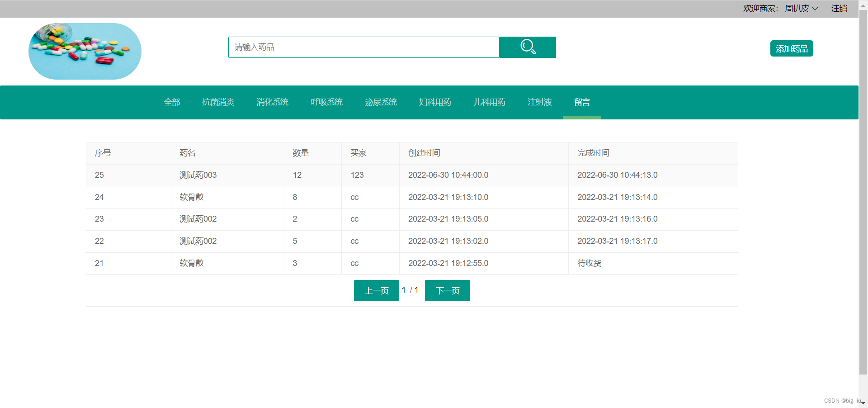This screenshot has width=868, height=408.
Task: Select the 呼吸系统 category tab
Action: click(x=326, y=102)
